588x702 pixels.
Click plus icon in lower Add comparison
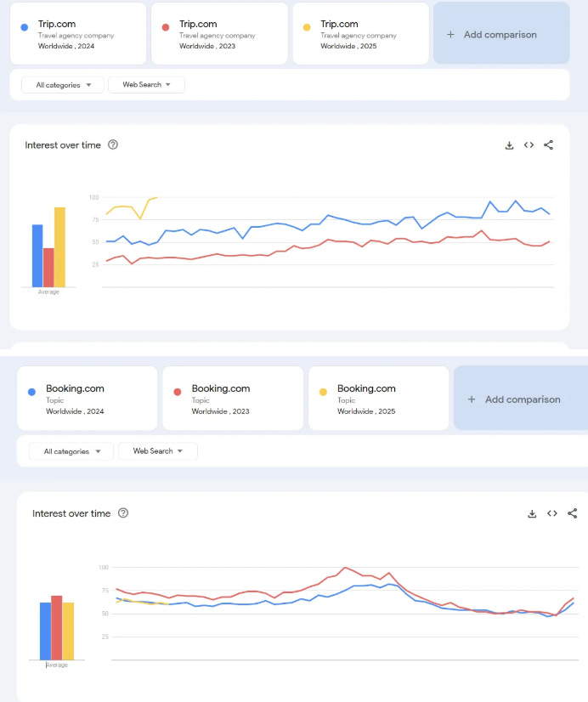[472, 399]
